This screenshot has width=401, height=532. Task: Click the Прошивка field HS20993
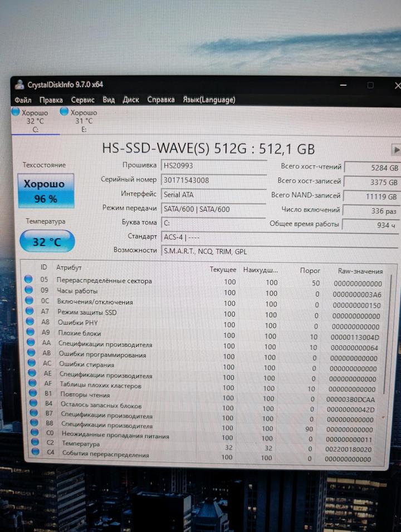click(214, 166)
